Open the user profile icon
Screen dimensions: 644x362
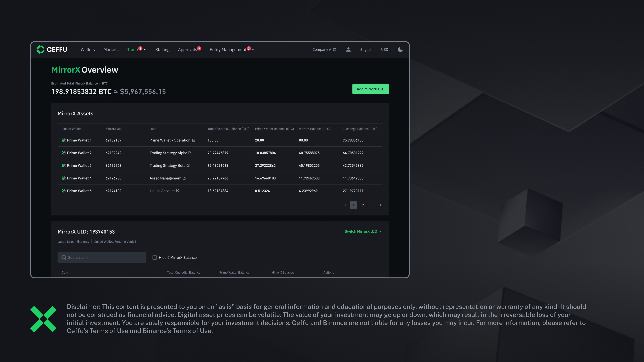click(348, 49)
